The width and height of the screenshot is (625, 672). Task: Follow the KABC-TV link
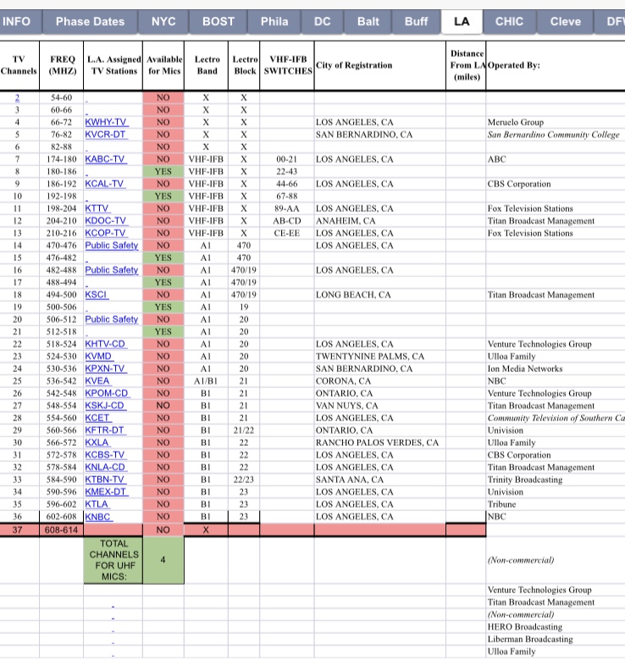pos(105,159)
